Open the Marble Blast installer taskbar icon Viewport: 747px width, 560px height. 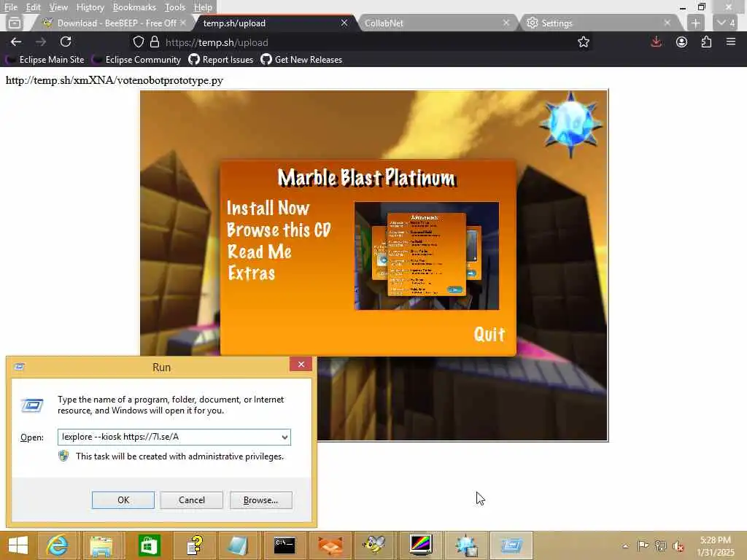pos(466,545)
